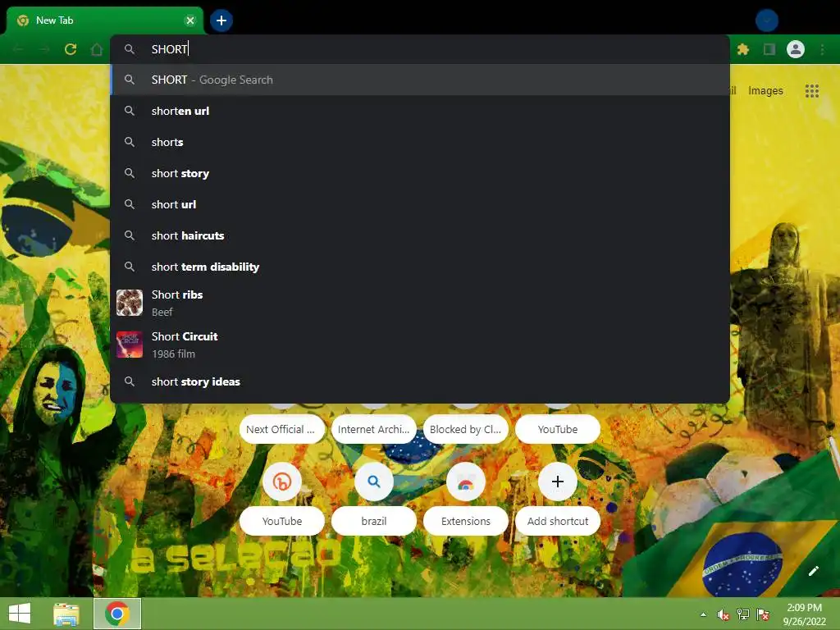Click the Extensions rainbow shortcut icon
The height and width of the screenshot is (630, 840).
466,482
